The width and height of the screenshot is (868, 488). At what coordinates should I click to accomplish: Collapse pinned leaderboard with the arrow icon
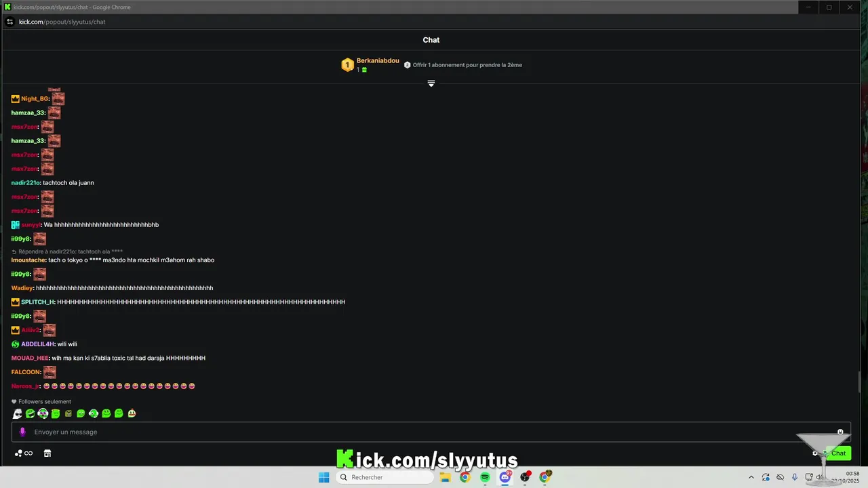[431, 83]
